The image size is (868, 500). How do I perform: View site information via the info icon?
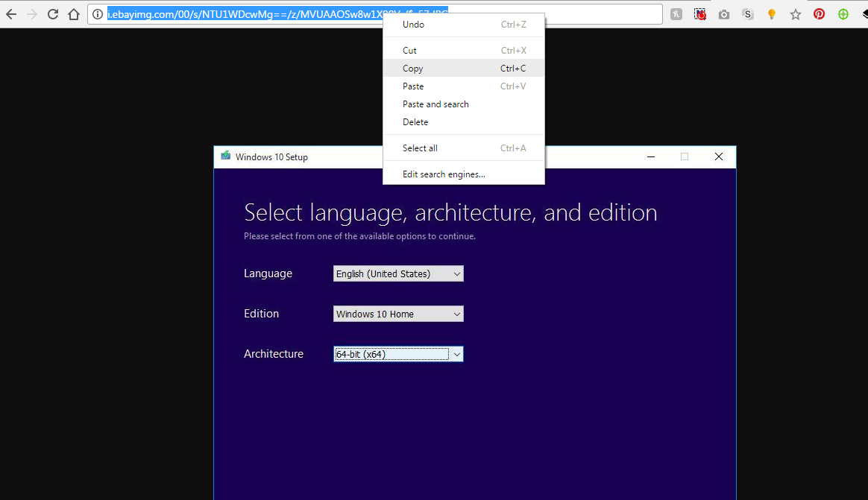point(98,14)
